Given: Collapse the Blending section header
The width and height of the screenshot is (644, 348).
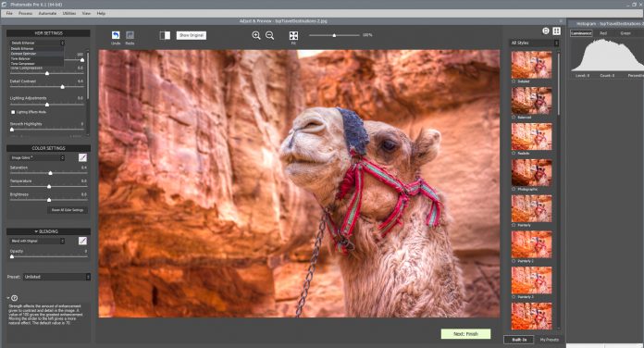Looking at the screenshot, I should (x=48, y=231).
